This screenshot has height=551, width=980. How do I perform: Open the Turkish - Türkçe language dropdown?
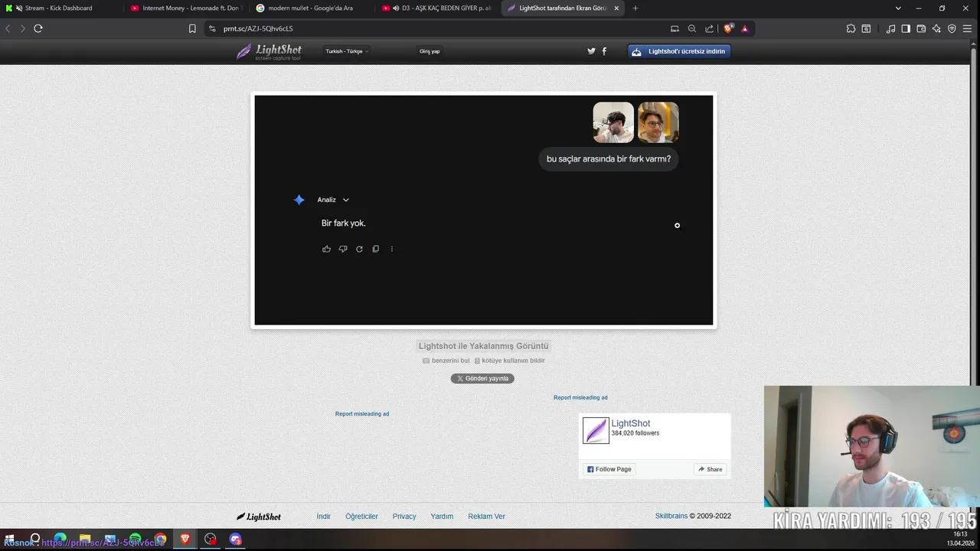click(347, 51)
